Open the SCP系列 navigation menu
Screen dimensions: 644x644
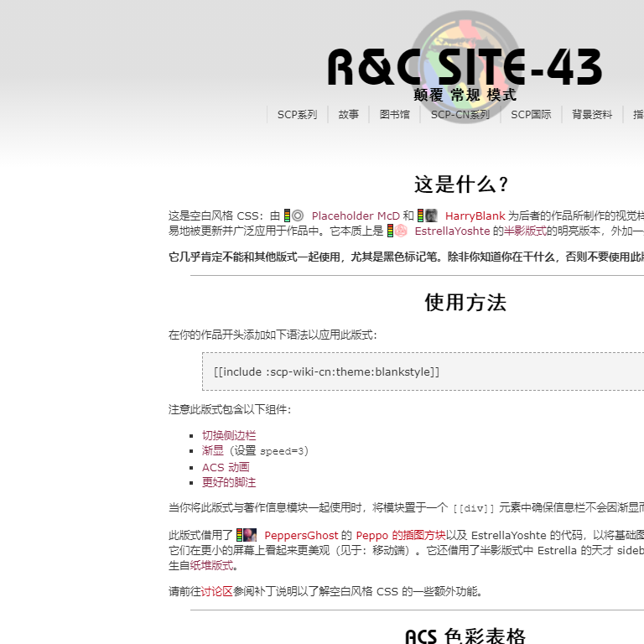tap(297, 115)
